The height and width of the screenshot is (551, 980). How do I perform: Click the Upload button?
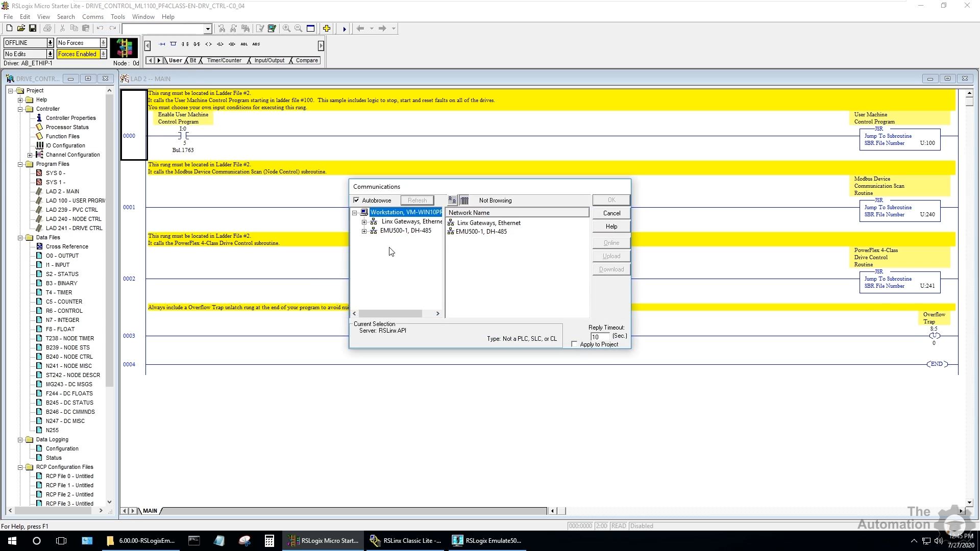[611, 256]
